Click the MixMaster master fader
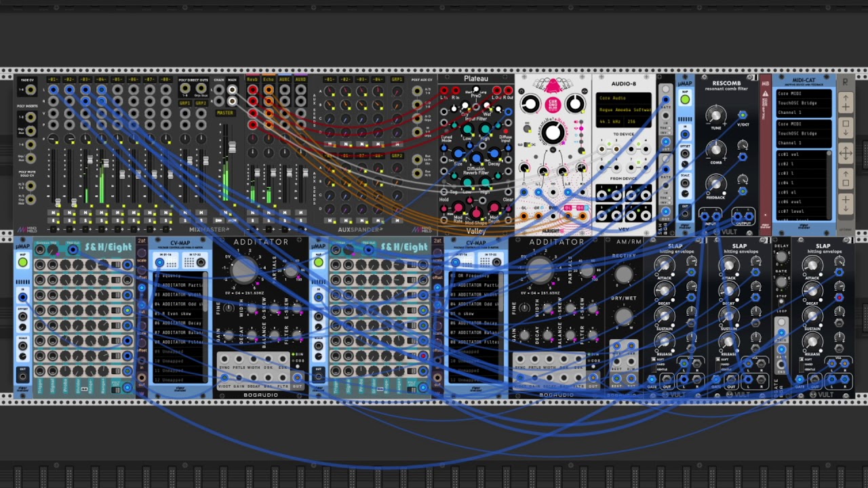This screenshot has height=488, width=868. (232, 146)
